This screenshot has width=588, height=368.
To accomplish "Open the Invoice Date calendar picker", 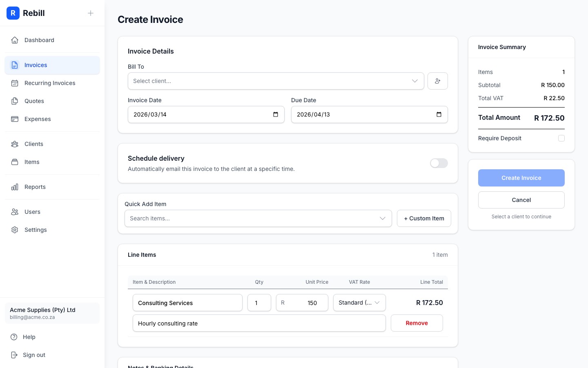I will pyautogui.click(x=276, y=114).
